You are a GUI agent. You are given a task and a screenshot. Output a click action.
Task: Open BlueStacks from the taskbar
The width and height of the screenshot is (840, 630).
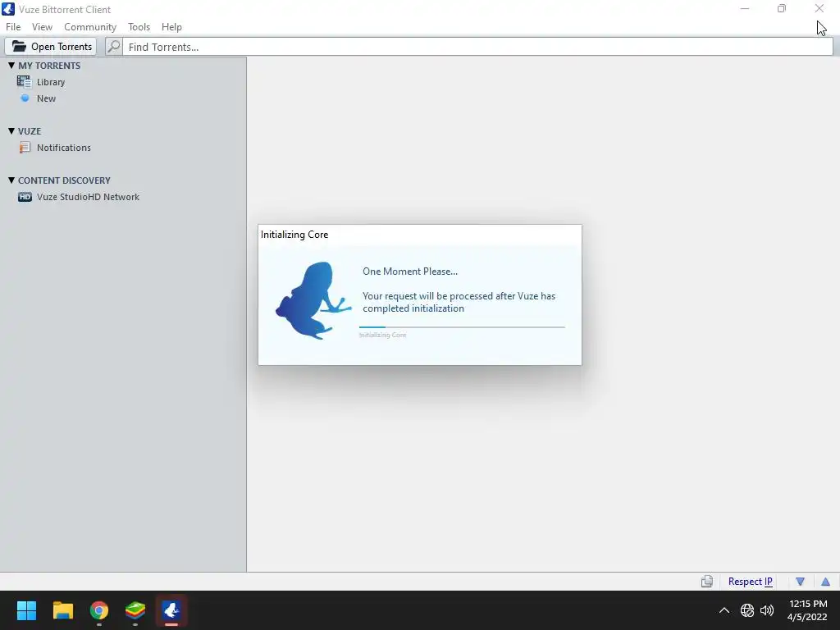135,610
